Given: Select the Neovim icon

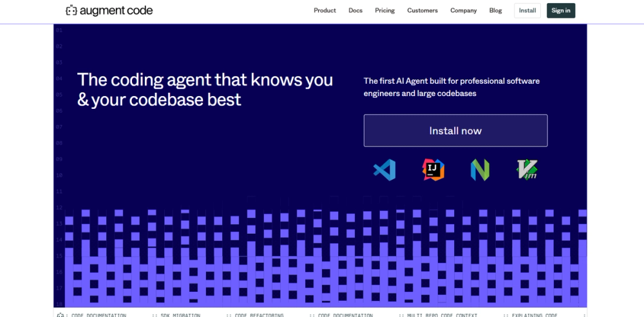Looking at the screenshot, I should [x=480, y=170].
